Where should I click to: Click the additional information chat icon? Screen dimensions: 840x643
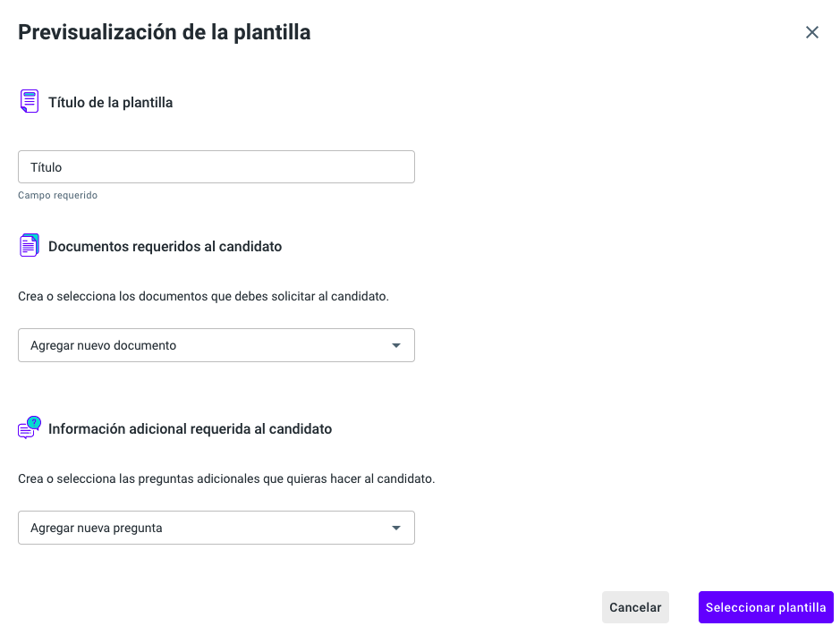point(27,431)
